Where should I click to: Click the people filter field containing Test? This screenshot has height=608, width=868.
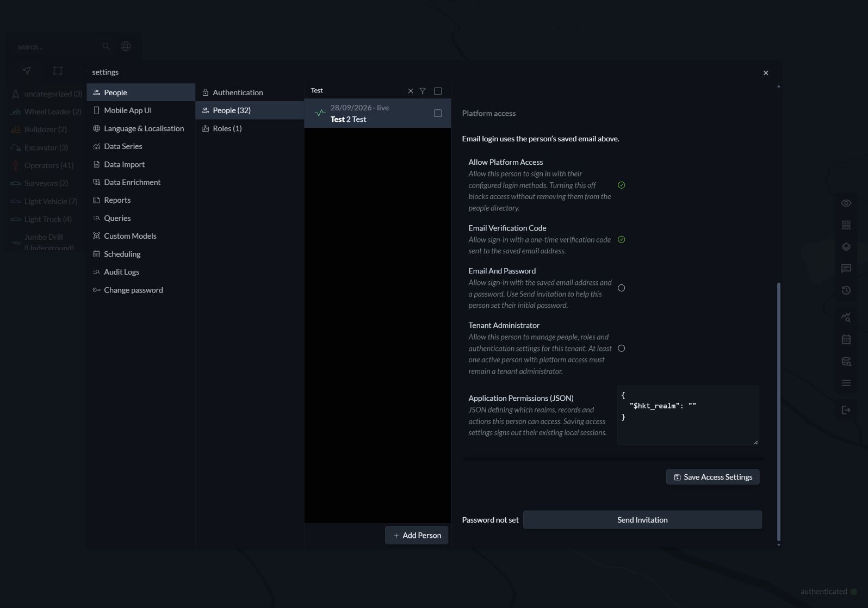click(356, 91)
